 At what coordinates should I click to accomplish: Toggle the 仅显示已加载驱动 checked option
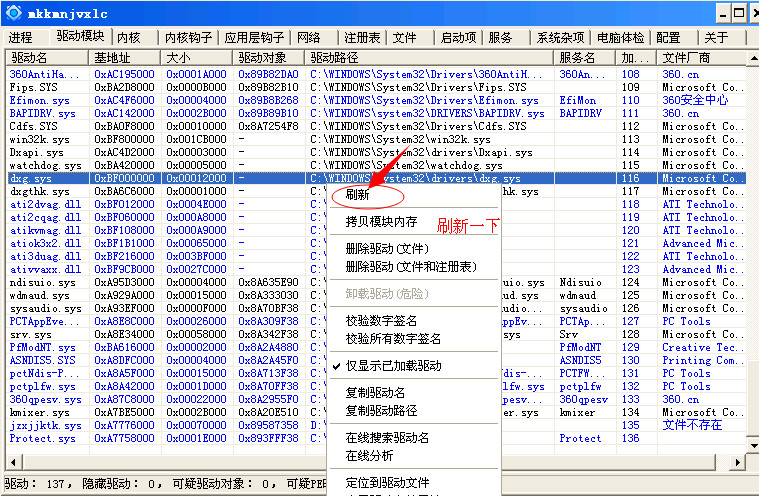click(393, 366)
